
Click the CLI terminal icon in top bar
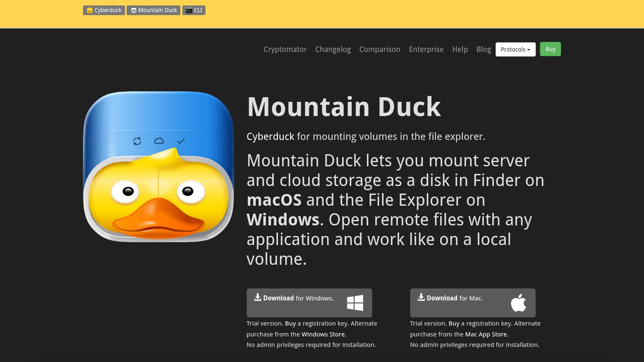point(189,10)
